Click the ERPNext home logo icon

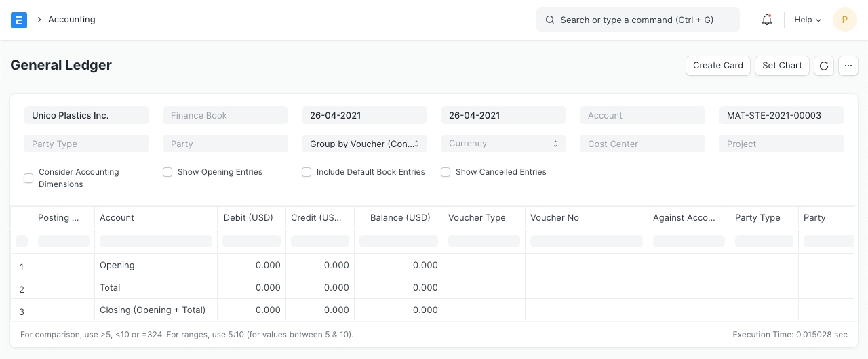click(19, 20)
